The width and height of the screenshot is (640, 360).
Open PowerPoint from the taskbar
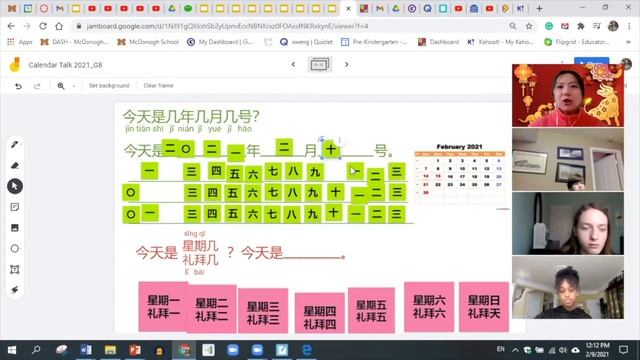[135, 350]
